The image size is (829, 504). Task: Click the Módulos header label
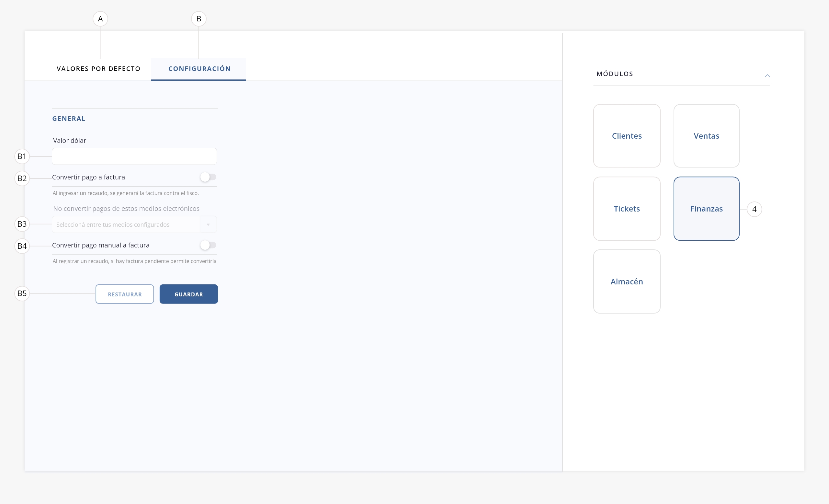pyautogui.click(x=614, y=74)
